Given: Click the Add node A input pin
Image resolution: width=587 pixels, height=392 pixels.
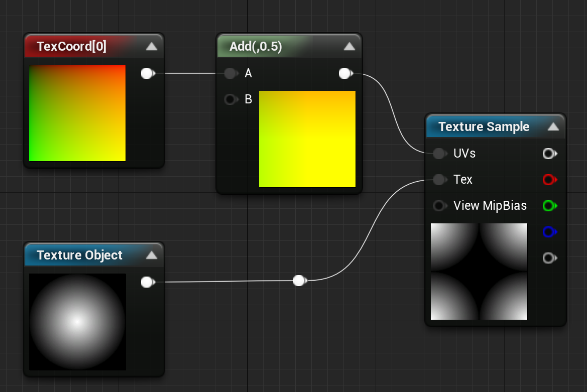Looking at the screenshot, I should [x=231, y=73].
